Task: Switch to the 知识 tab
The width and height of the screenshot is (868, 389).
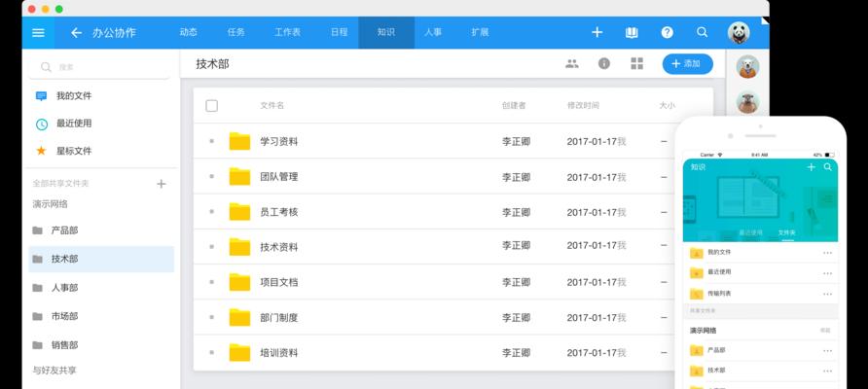Action: [x=386, y=33]
